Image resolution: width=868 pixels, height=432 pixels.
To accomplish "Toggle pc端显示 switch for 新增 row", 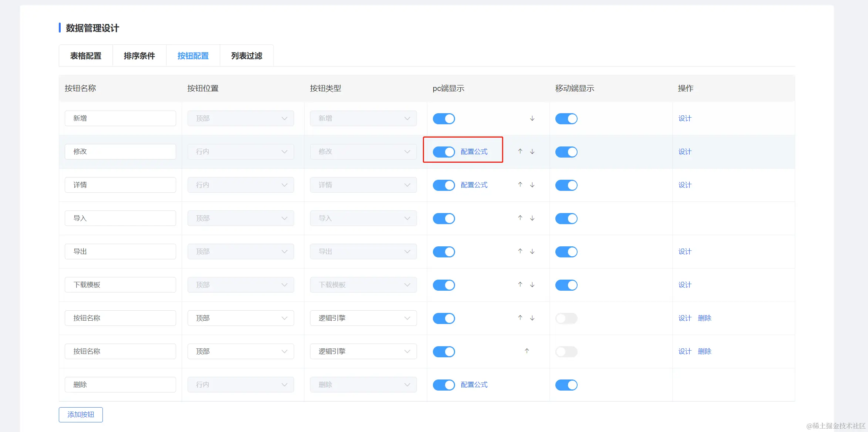I will point(444,119).
